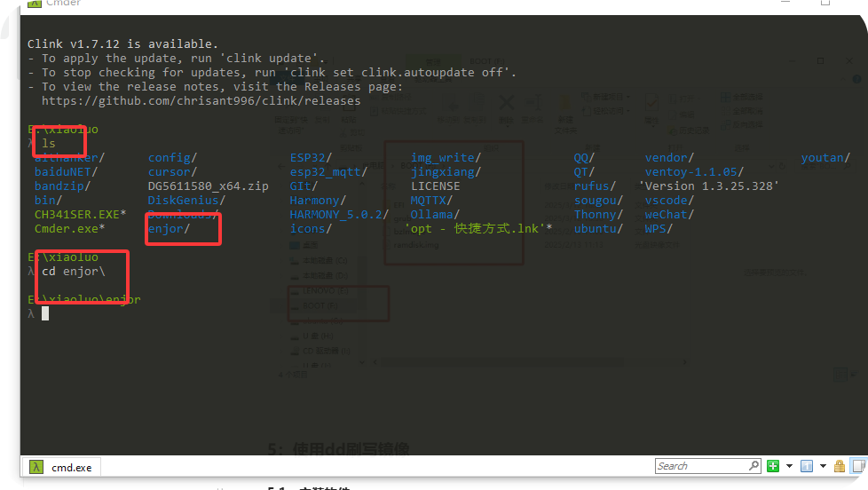Viewport: 868px width, 490px height.
Task: Click the 'ubuntu/' directory entry
Action: click(x=598, y=229)
